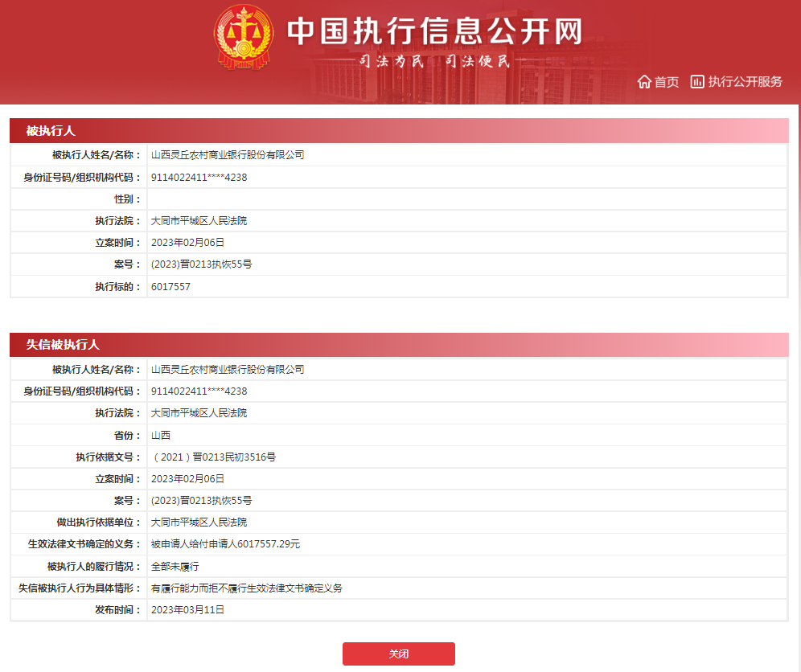
Task: Click case number (2023)晋0213执恢55号 in 被执行人 section
Action: click(201, 264)
